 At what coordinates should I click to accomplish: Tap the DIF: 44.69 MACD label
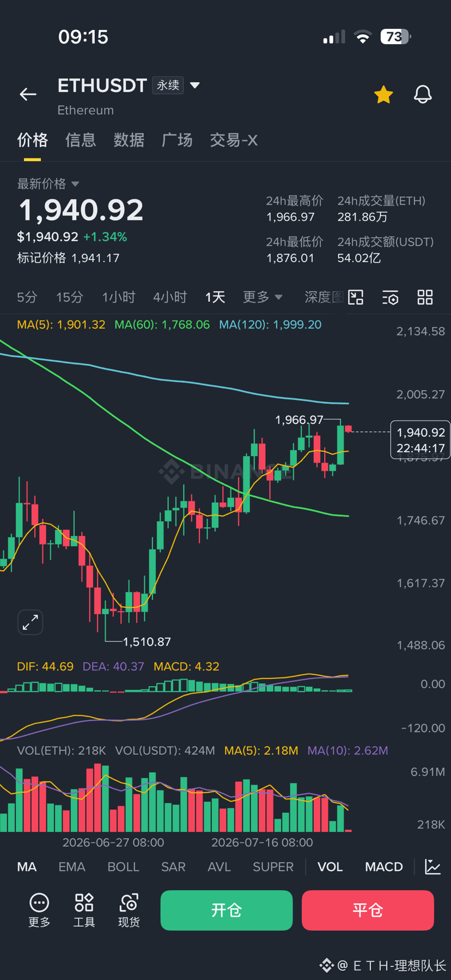click(45, 667)
